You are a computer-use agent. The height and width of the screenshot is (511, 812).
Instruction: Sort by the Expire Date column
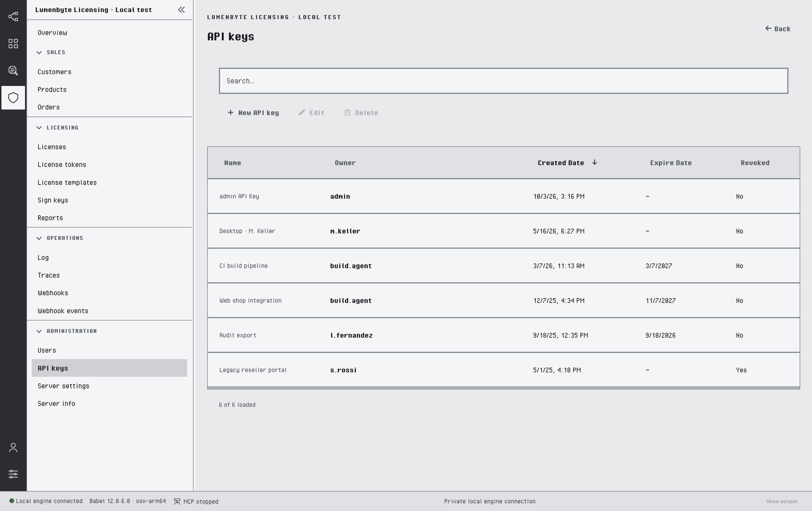coord(671,163)
